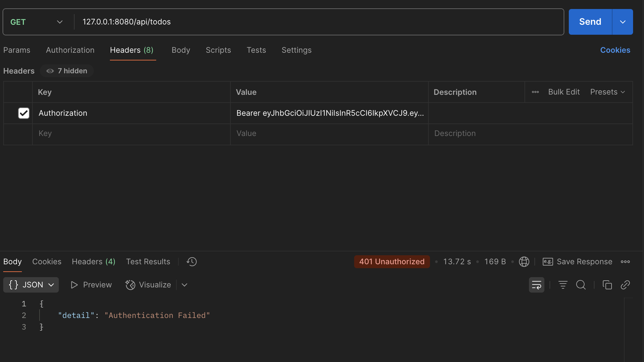This screenshot has width=644, height=362.
Task: Expand the Send button options arrow
Action: (622, 22)
